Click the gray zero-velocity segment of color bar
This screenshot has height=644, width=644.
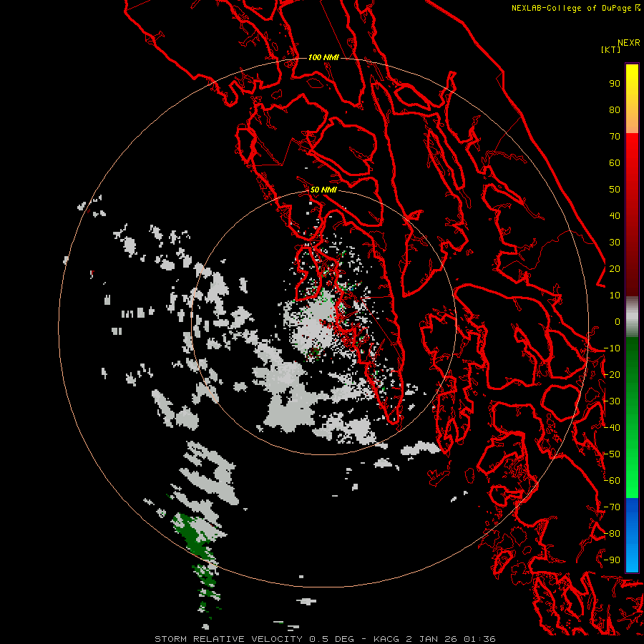(x=632, y=317)
